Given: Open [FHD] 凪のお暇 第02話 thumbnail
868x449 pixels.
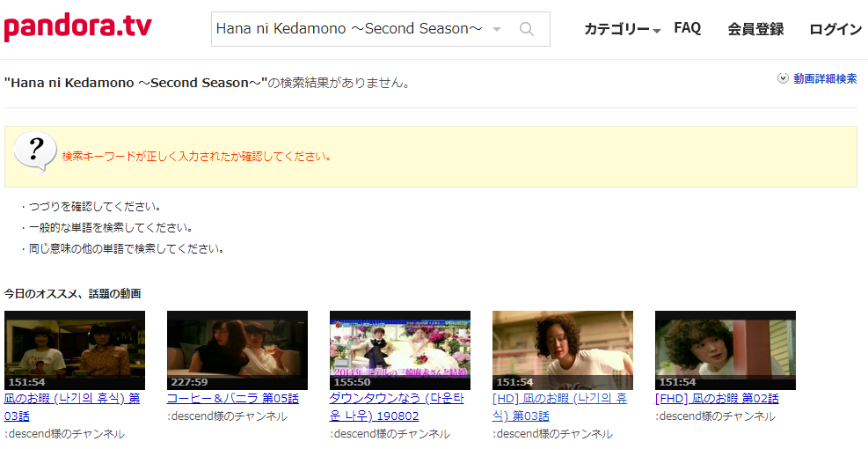Looking at the screenshot, I should (x=726, y=350).
